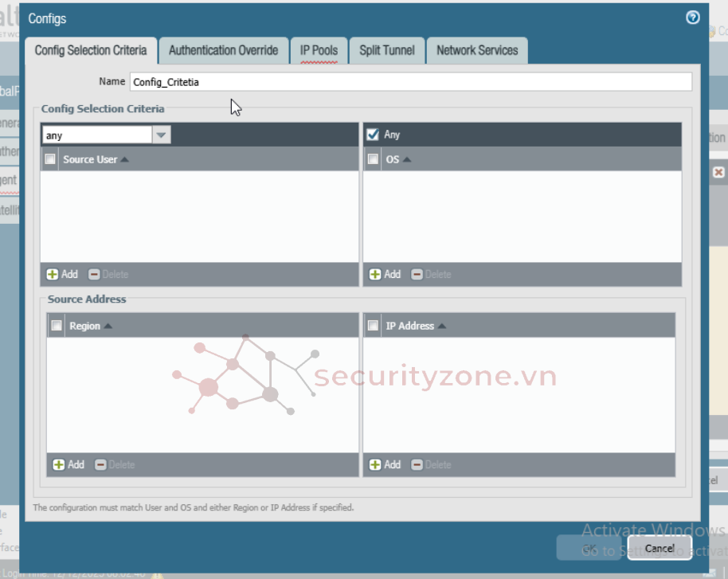Add a new Region entry
Screen dimensions: 728x579
68,464
